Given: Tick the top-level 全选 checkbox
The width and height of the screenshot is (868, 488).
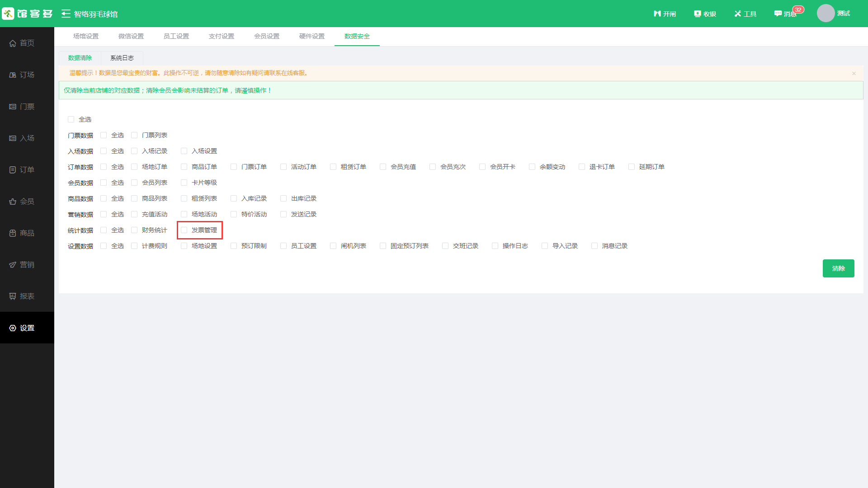Looking at the screenshot, I should [71, 119].
